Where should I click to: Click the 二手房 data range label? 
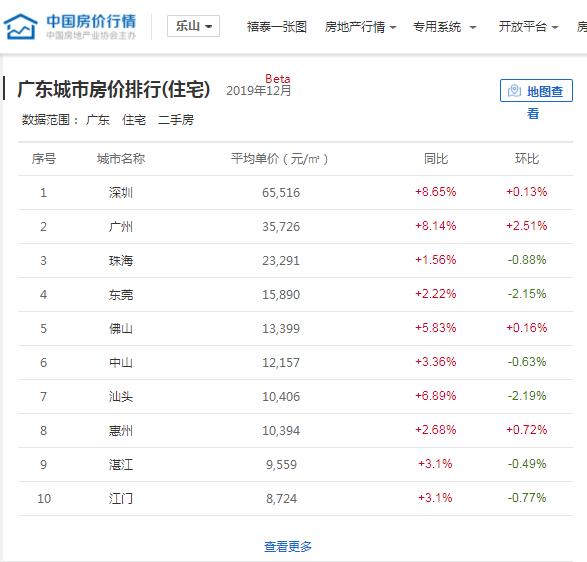pos(176,120)
